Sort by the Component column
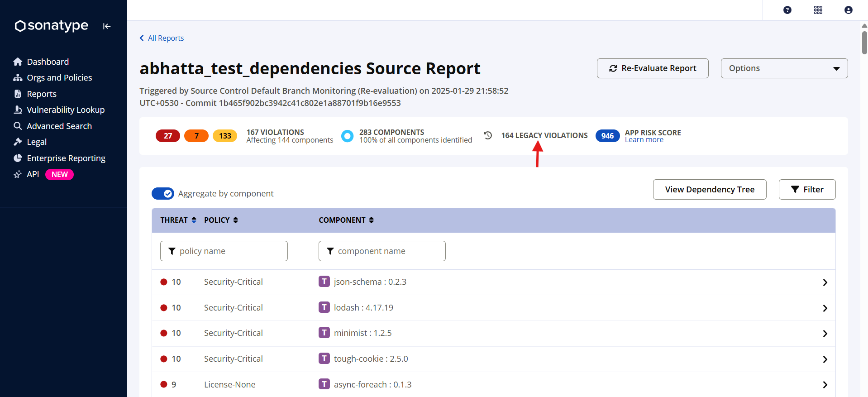This screenshot has width=868, height=397. coord(346,220)
